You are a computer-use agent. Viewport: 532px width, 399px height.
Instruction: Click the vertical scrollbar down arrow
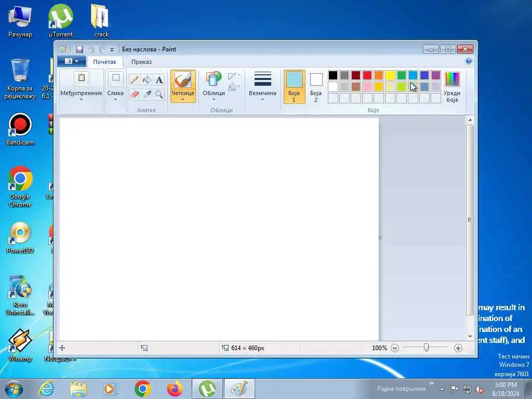[470, 336]
